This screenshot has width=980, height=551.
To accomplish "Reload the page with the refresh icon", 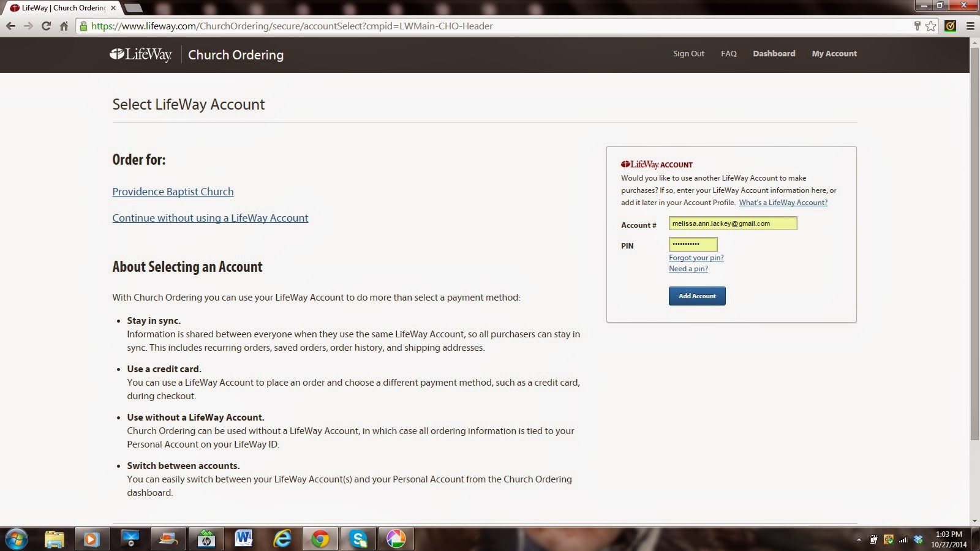I will [46, 26].
